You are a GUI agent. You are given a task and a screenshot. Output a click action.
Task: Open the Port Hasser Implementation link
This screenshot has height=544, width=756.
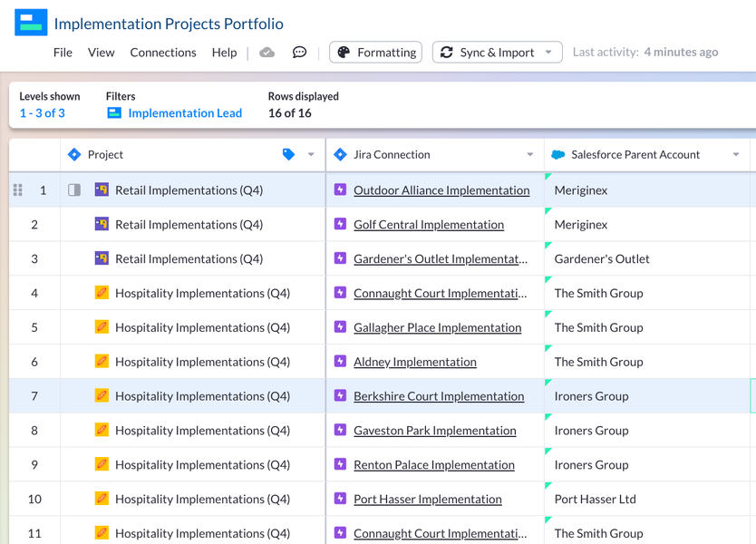(x=428, y=499)
